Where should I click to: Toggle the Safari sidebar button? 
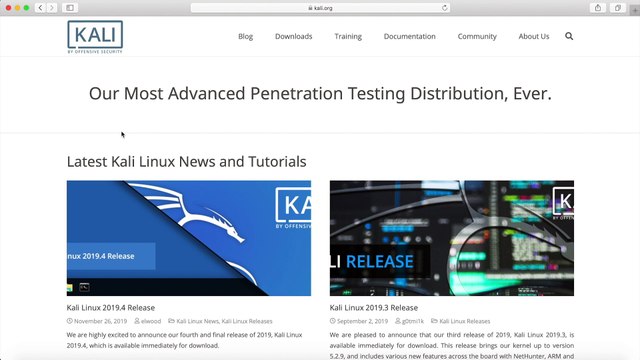(x=70, y=8)
